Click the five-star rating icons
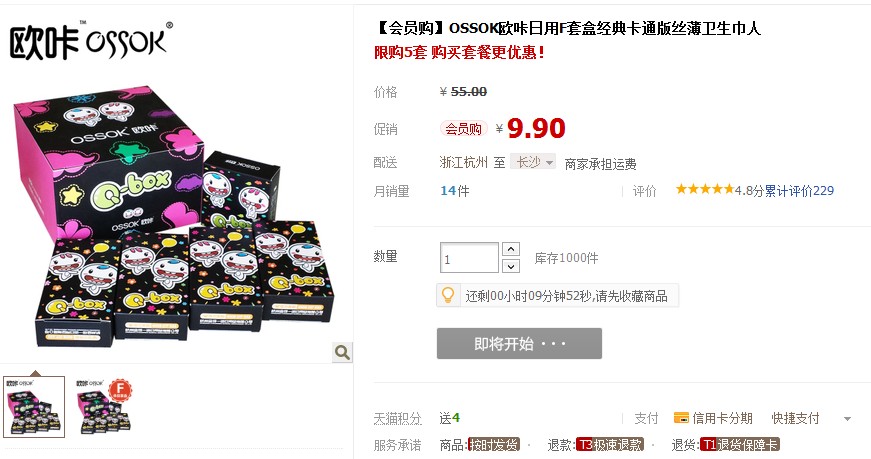 704,189
